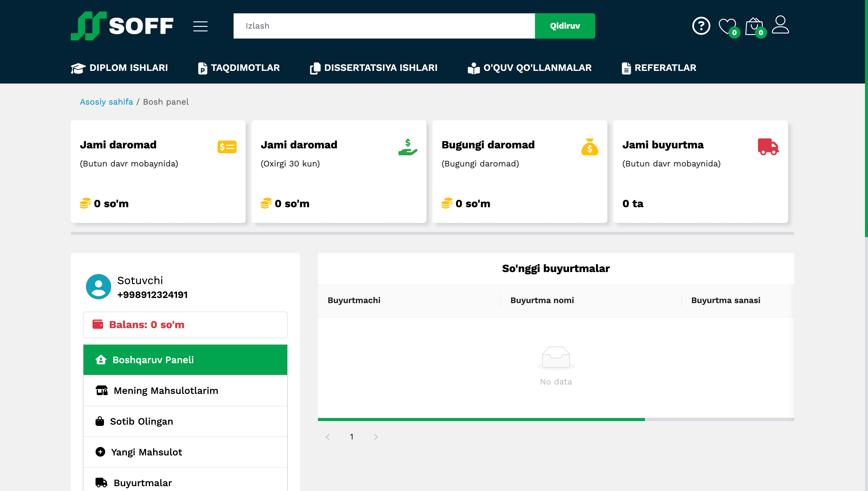This screenshot has width=868, height=491.
Task: Click the graduation cap icon beside Diplom Ishlari
Action: (78, 68)
